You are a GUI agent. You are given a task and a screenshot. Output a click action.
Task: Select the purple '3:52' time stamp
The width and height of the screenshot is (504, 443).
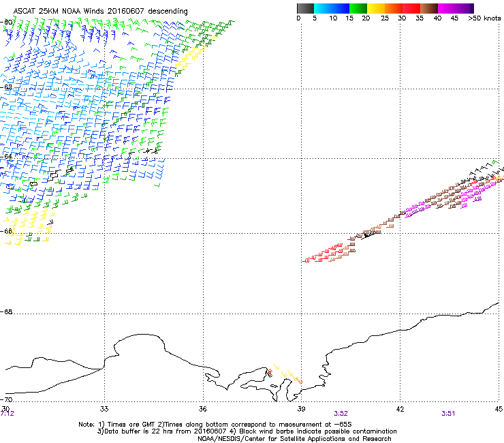pos(341,414)
